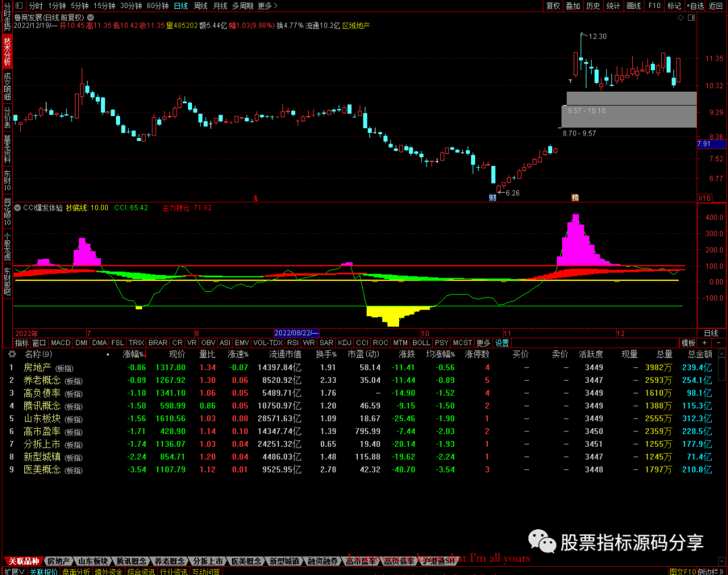Select 周线 weekly period
Viewport: 728px width, 575px height.
[200, 5]
